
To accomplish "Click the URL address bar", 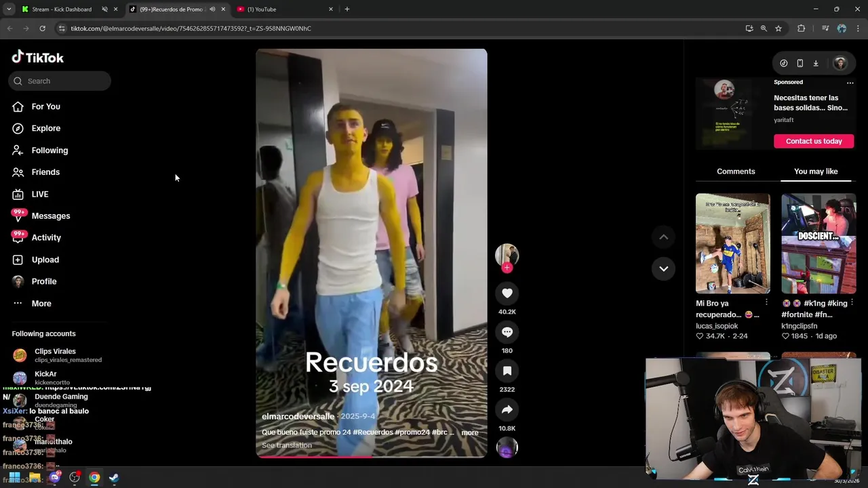I will pyautogui.click(x=400, y=28).
